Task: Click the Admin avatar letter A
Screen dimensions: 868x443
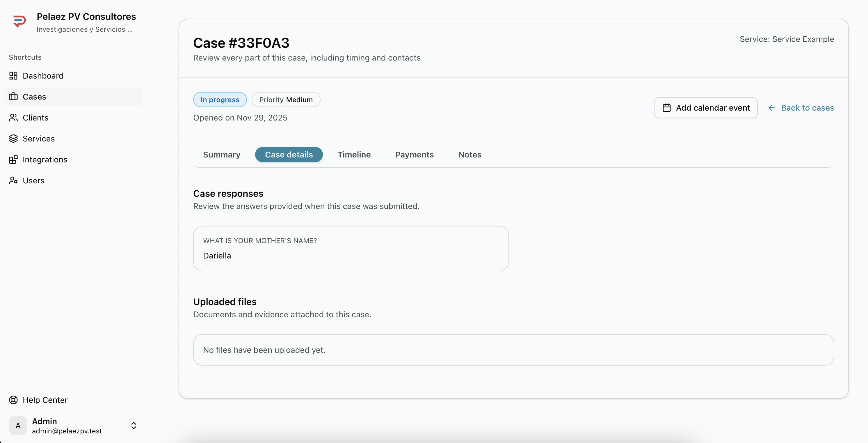Action: 18,426
